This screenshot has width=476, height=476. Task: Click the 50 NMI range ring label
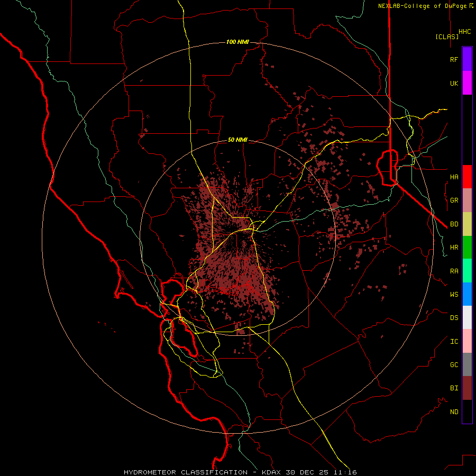coord(237,140)
